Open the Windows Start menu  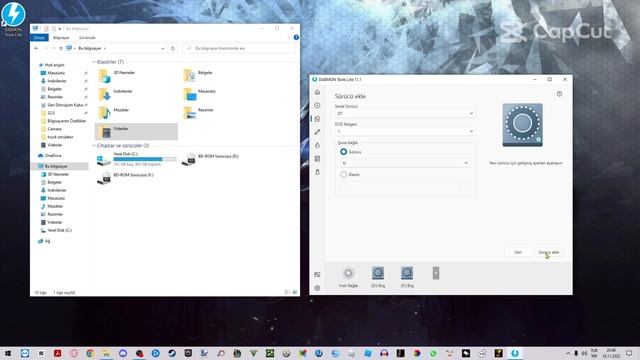point(8,353)
